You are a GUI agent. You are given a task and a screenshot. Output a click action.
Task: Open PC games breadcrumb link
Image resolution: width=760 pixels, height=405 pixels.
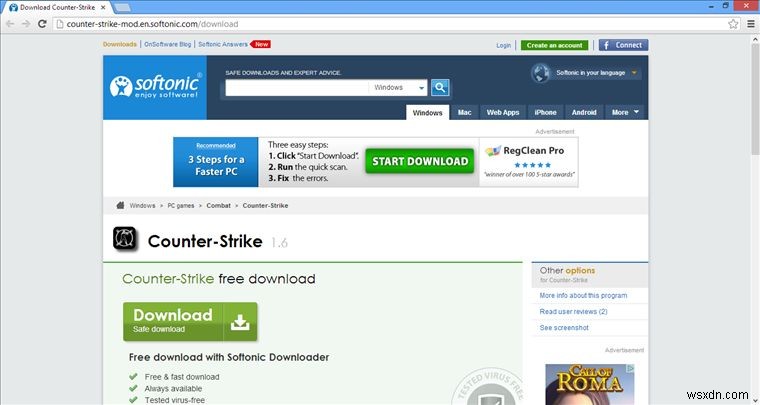[x=181, y=205]
